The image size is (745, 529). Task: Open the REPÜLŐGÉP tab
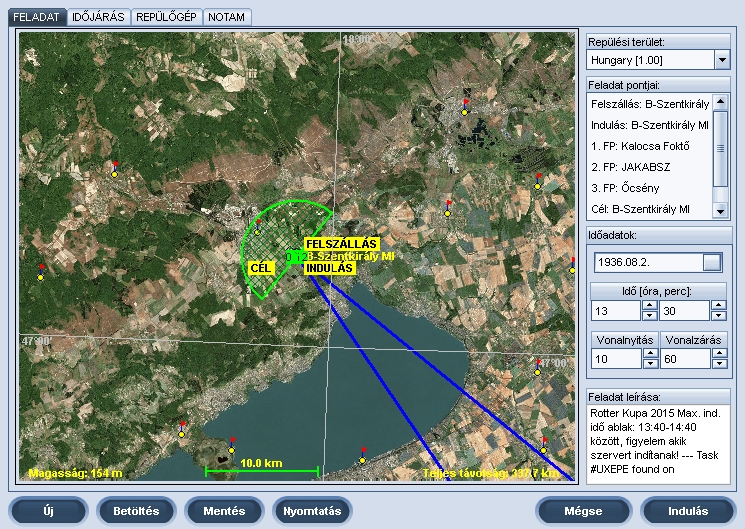[x=166, y=17]
